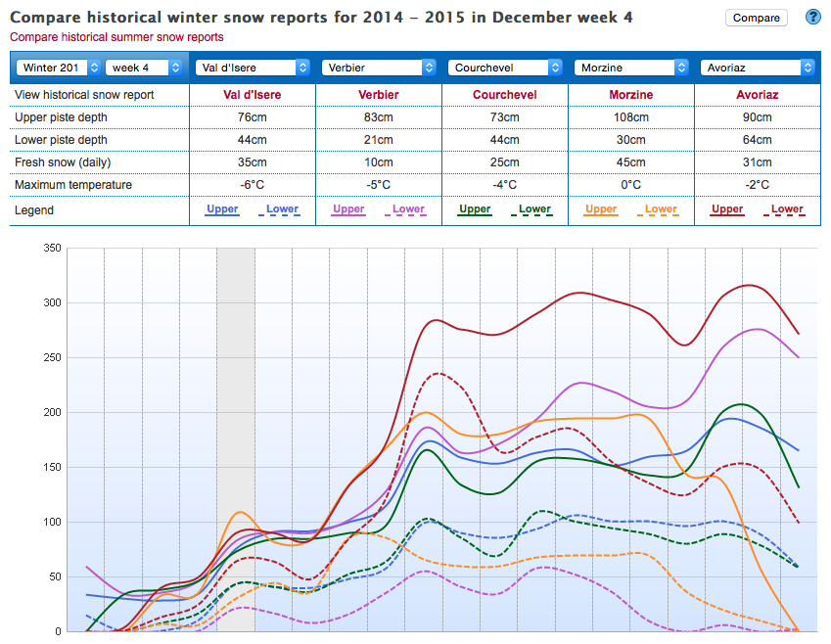Image resolution: width=831 pixels, height=644 pixels.
Task: Click the highlighted grey week band in chart
Action: 236,439
